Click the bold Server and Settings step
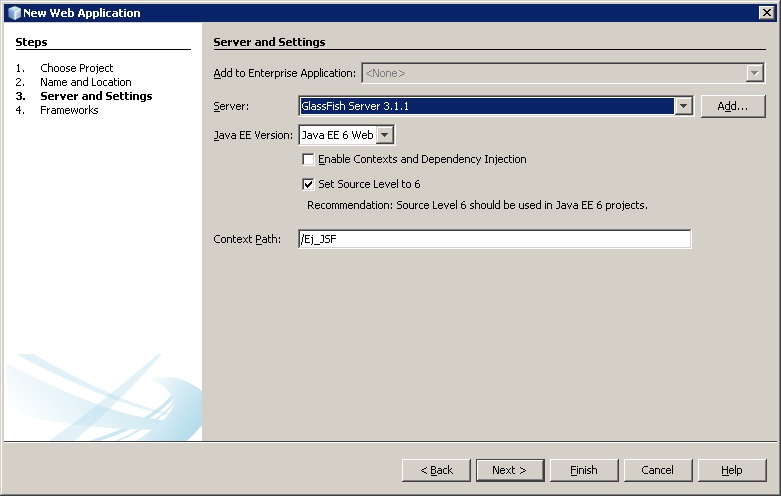Image resolution: width=781 pixels, height=496 pixels. point(96,96)
